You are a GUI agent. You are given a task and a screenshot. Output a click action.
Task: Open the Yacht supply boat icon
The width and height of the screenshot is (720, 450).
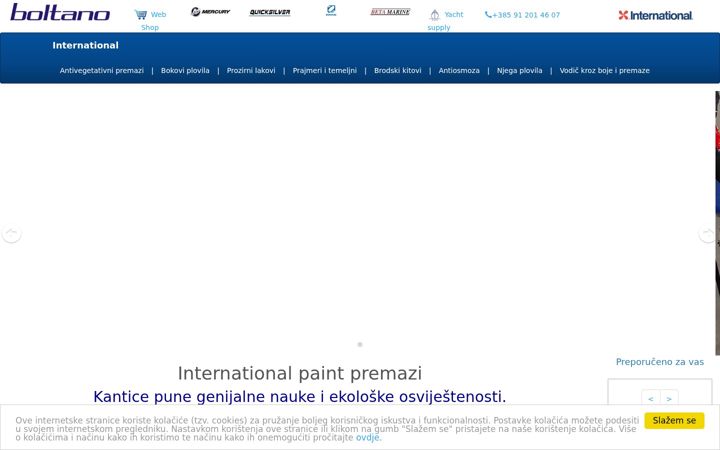pos(434,15)
